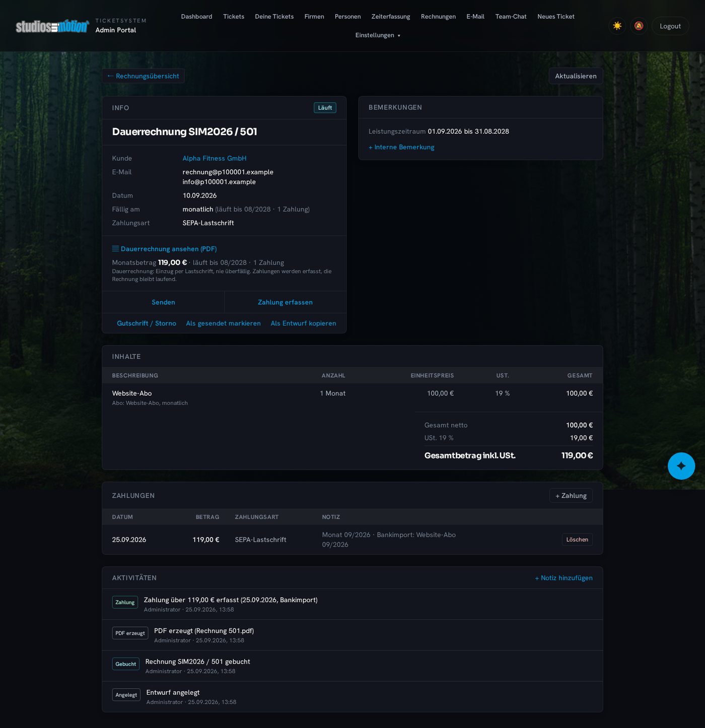Screen dimensions: 705x728
Task: Delete the 25.09.2026 payment with Löschen
Action: pos(577,540)
